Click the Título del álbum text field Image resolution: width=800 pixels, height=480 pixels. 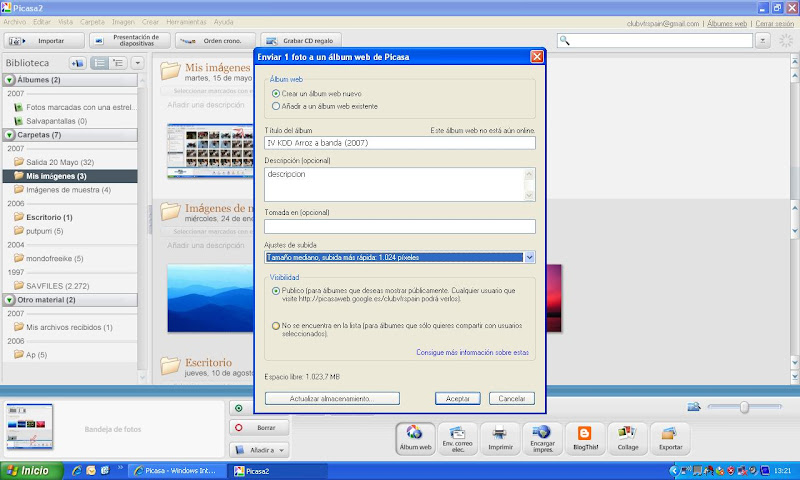pos(400,143)
